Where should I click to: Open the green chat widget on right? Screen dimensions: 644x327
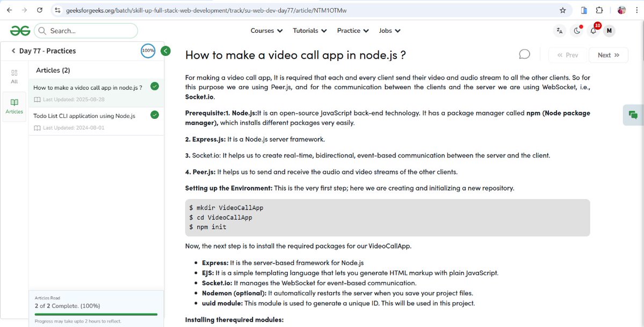633,115
